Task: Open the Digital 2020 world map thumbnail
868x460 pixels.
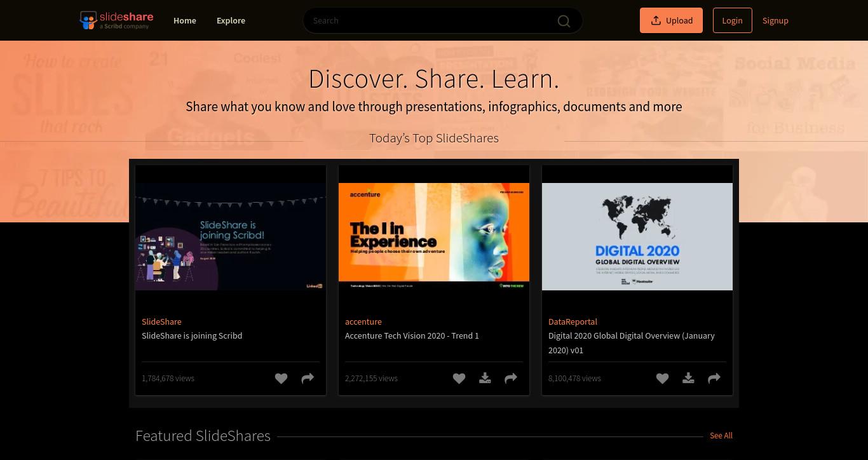Action: click(637, 237)
